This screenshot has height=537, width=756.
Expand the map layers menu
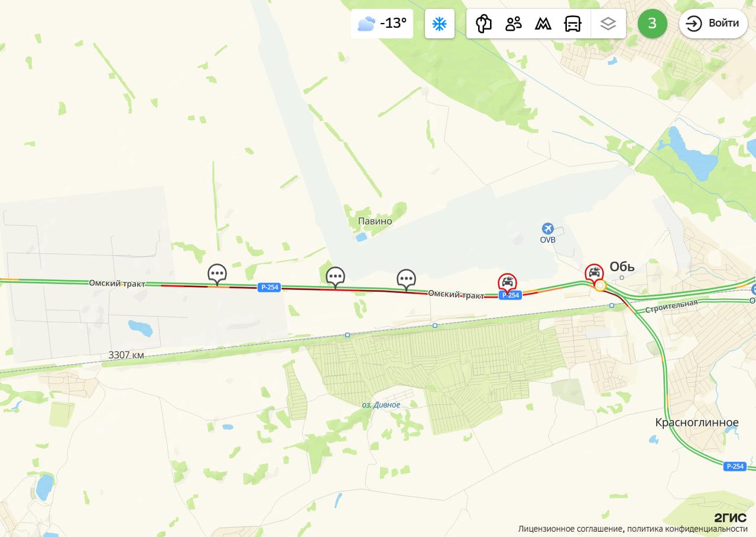tap(608, 24)
